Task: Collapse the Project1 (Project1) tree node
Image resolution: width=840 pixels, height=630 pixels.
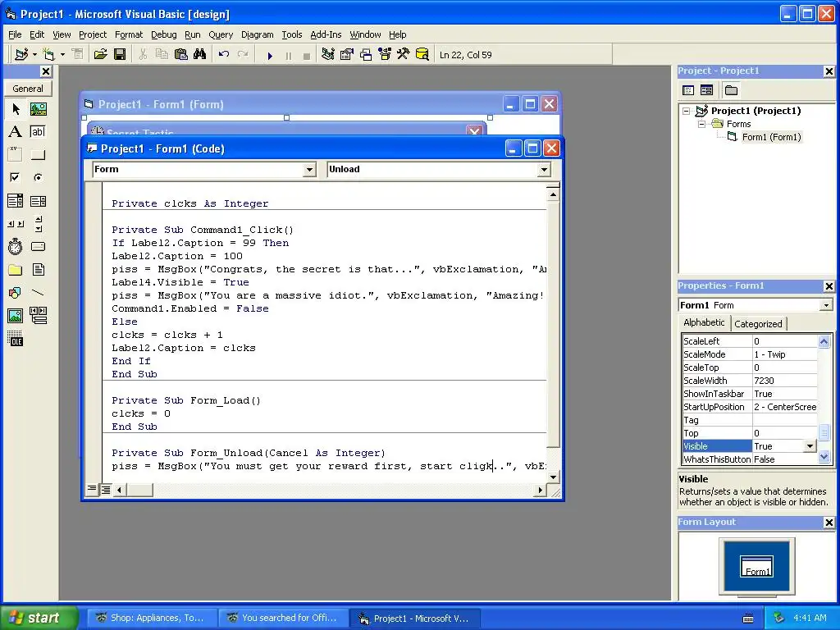Action: point(687,111)
